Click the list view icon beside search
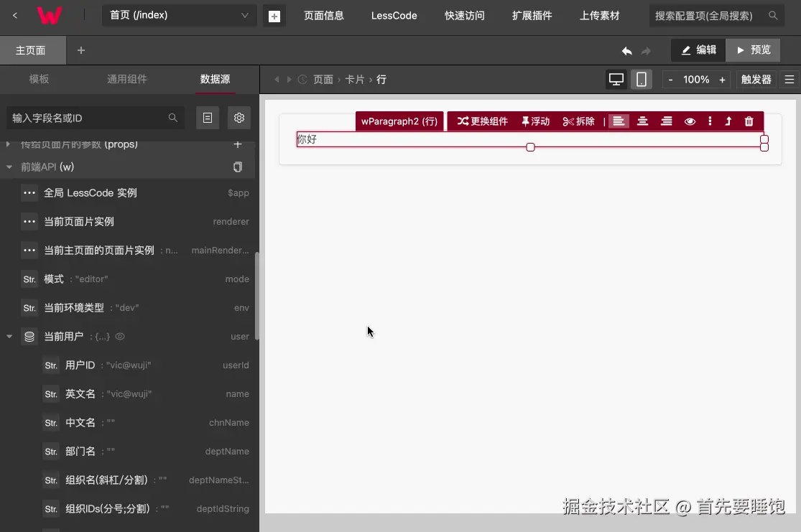This screenshot has width=801, height=532. pos(208,118)
